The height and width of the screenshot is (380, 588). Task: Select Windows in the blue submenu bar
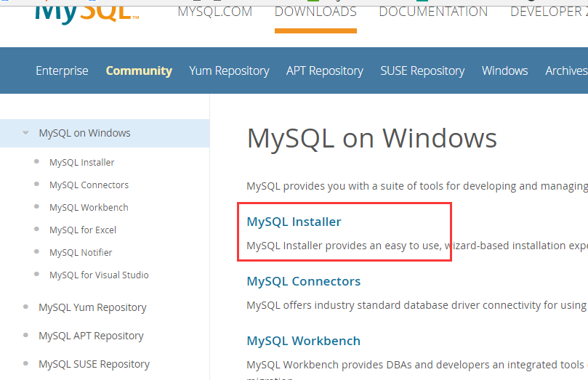pos(504,70)
